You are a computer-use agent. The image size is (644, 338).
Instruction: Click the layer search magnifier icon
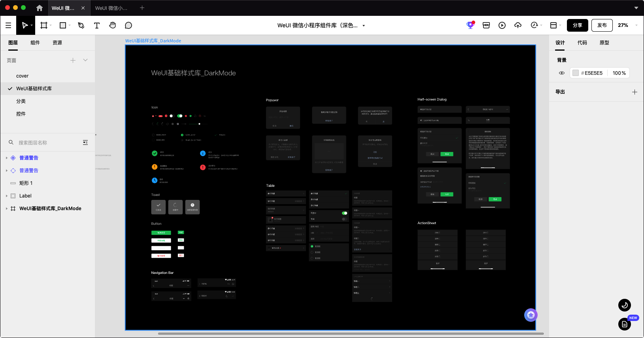click(11, 142)
